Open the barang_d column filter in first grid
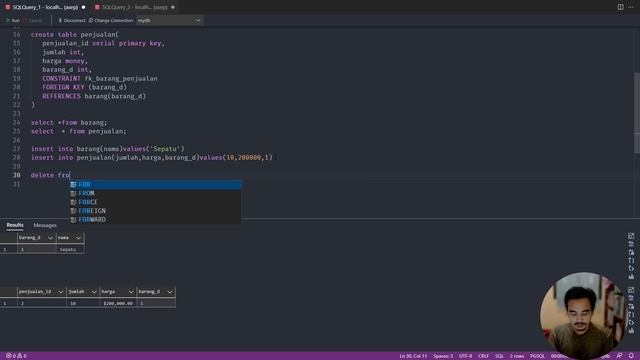640x360 pixels. point(50,238)
